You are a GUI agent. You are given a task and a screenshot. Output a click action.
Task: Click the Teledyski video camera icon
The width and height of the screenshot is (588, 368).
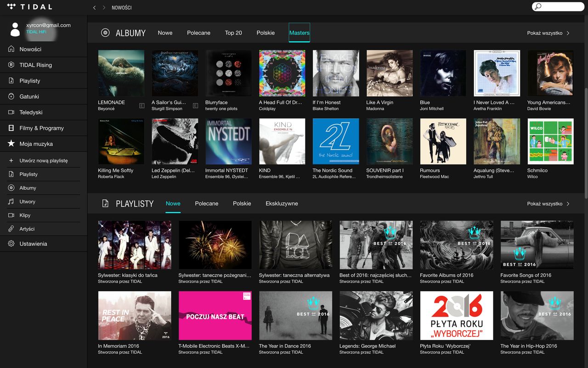click(x=11, y=112)
